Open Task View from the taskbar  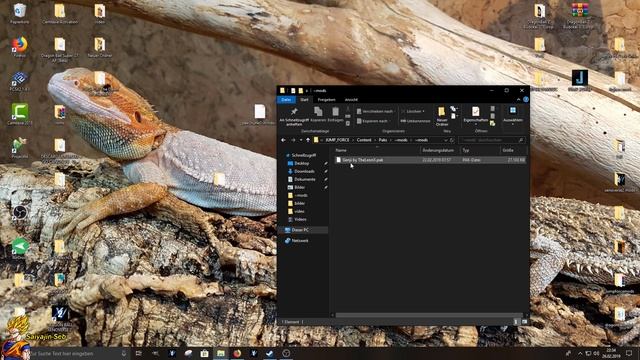(x=138, y=353)
